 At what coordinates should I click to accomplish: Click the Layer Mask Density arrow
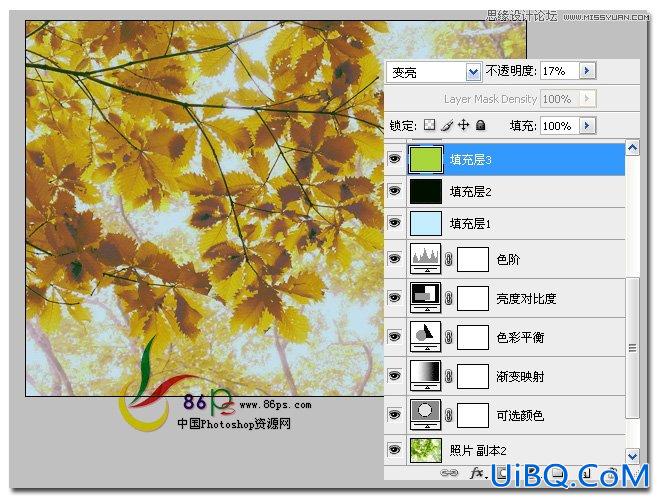click(x=587, y=98)
